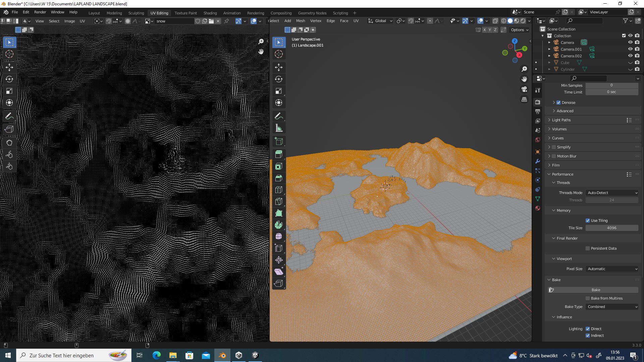644x362 pixels.
Task: Uncheck Direct lighting influence
Action: pos(588,329)
